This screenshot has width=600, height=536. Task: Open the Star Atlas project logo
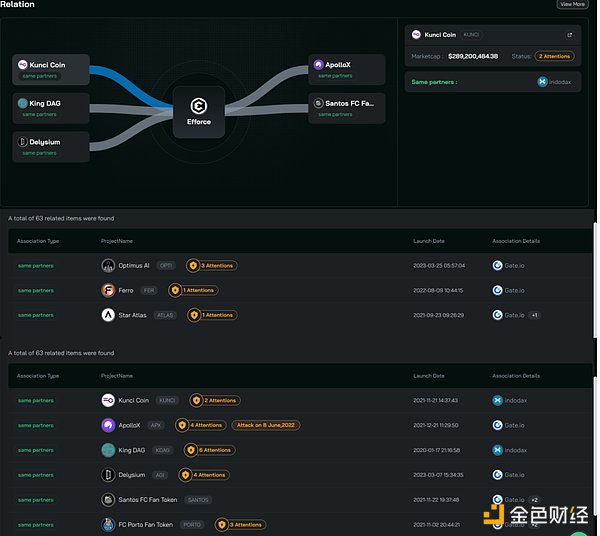[x=108, y=315]
